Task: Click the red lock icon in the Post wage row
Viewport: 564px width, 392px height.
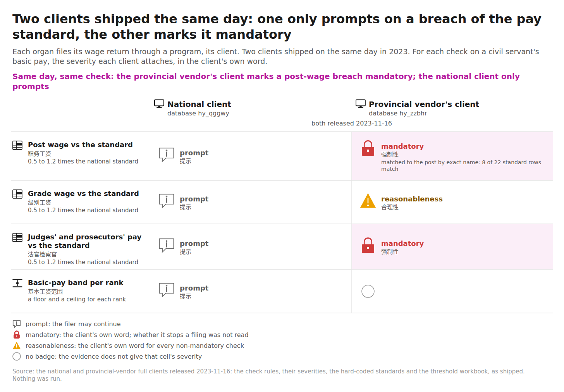Action: point(368,148)
